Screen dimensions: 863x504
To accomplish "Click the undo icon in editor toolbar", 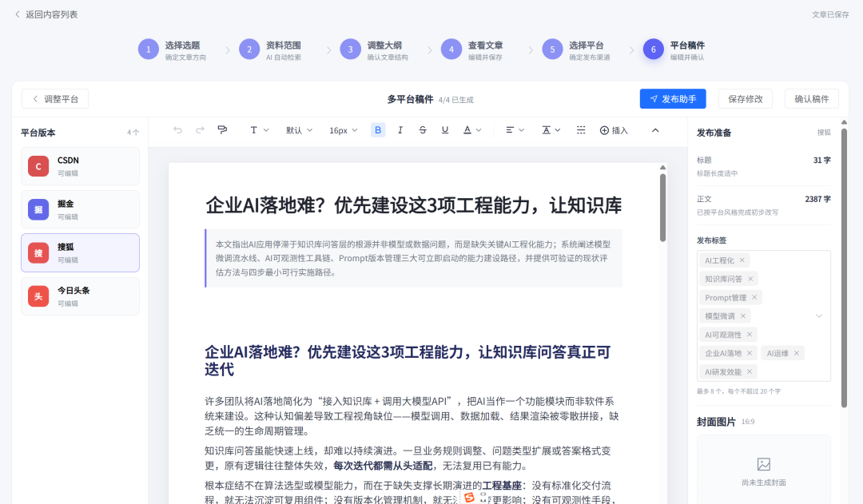I will coord(177,130).
